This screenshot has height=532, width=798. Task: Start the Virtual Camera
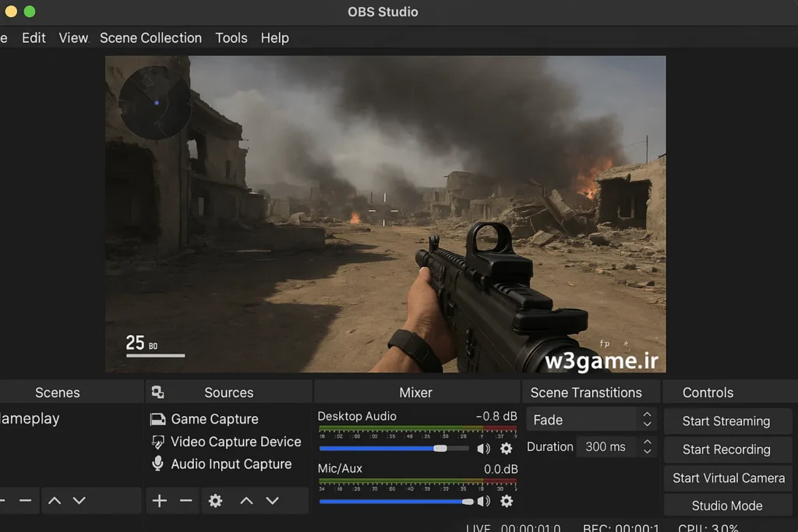tap(727, 478)
